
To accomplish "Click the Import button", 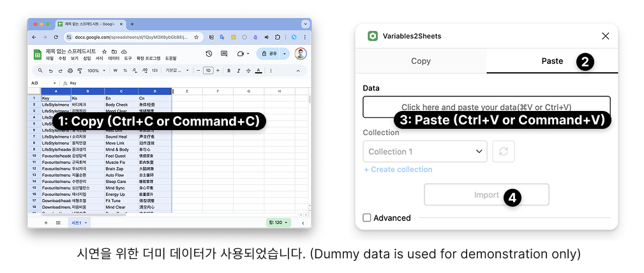I will pyautogui.click(x=486, y=195).
